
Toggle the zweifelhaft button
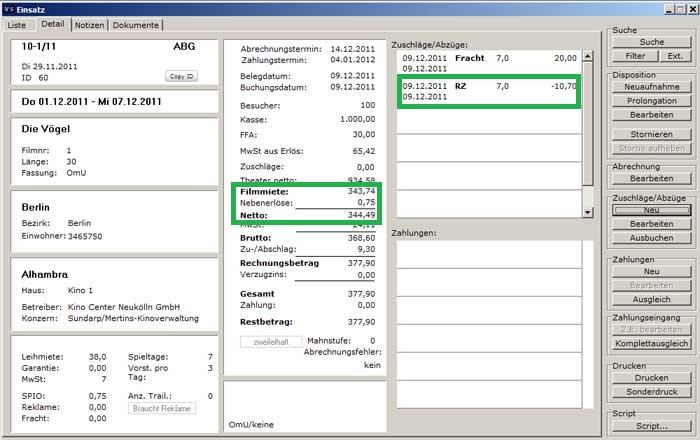[269, 369]
